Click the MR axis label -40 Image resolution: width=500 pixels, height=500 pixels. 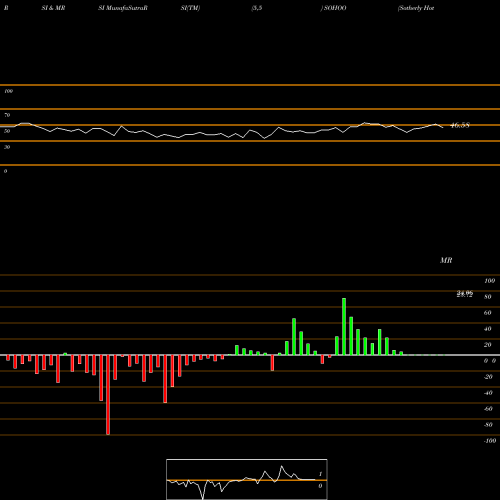tap(488, 393)
